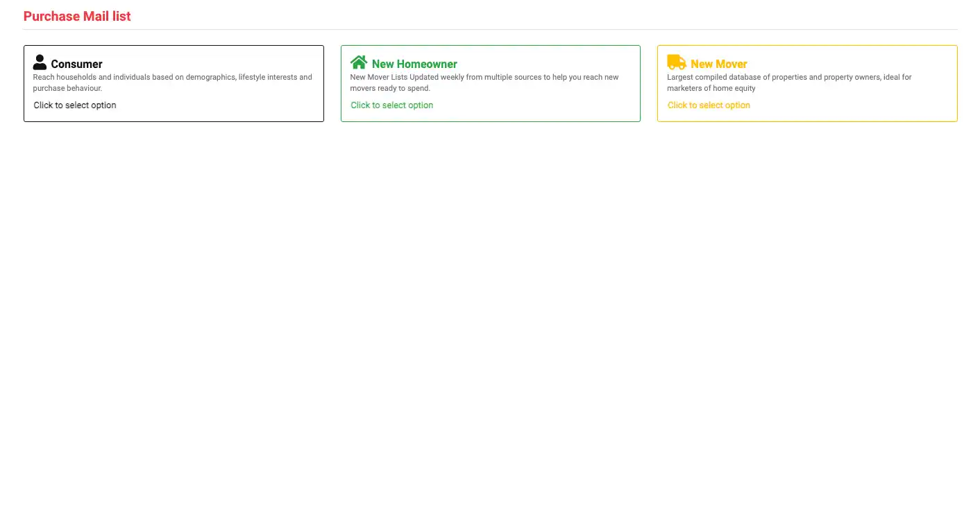The height and width of the screenshot is (527, 980).
Task: Click the yellow 'Click to select option' link
Action: (x=709, y=105)
